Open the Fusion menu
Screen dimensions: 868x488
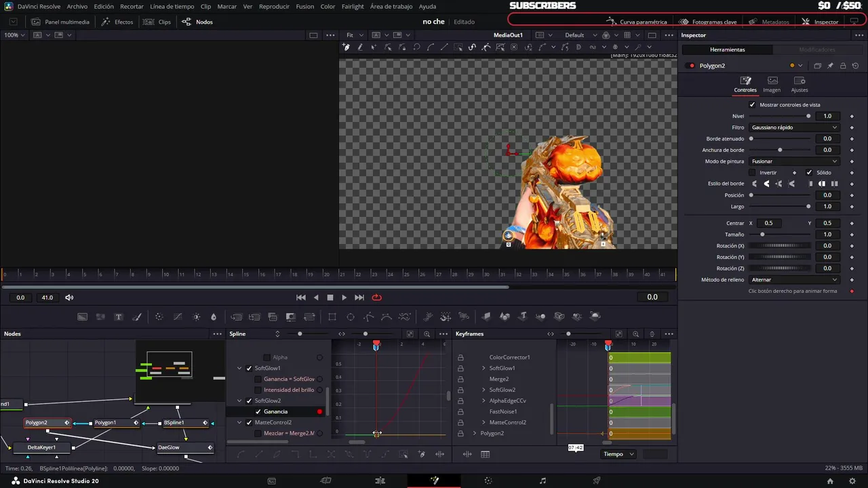click(304, 6)
